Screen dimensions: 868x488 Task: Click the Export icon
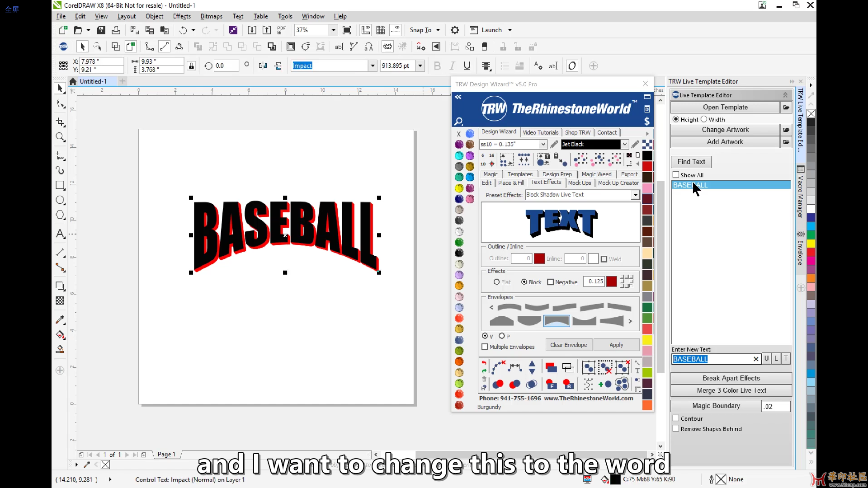tap(267, 30)
